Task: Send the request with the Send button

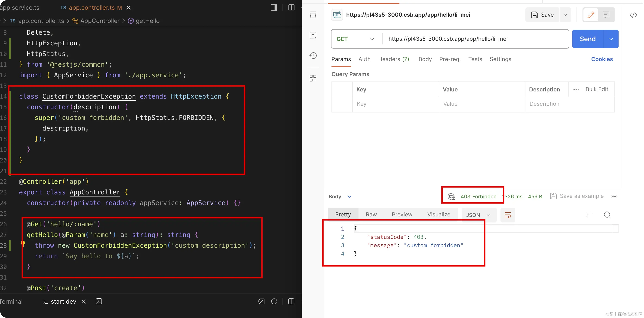Action: point(588,39)
